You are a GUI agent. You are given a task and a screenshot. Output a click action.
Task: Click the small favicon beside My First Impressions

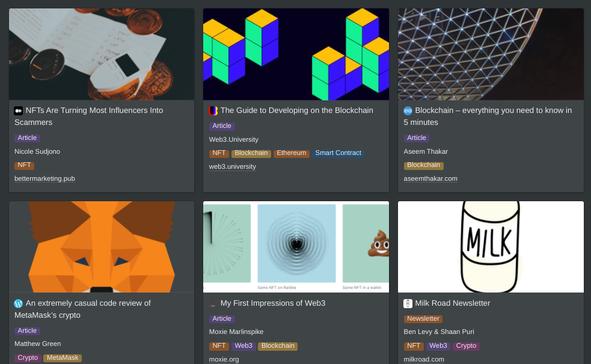213,303
